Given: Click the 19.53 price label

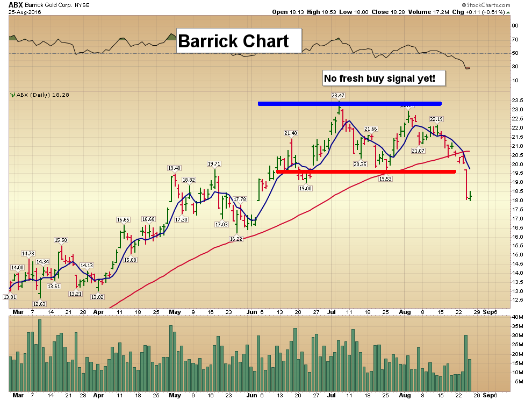Looking at the screenshot, I should 385,178.
